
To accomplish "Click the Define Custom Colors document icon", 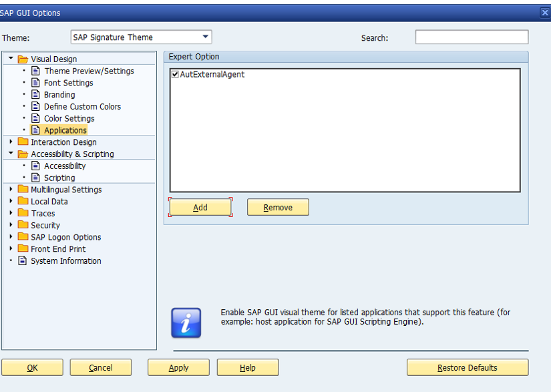I will pos(35,106).
